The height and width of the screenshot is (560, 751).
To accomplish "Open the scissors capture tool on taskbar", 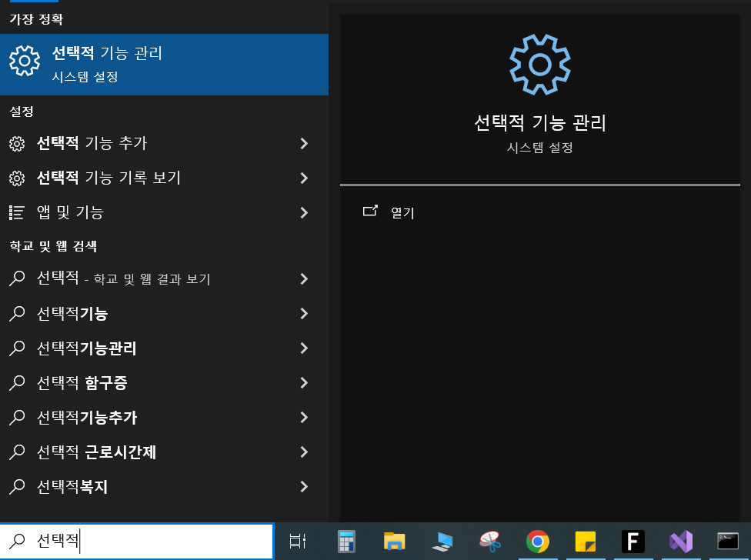I will coord(490,542).
